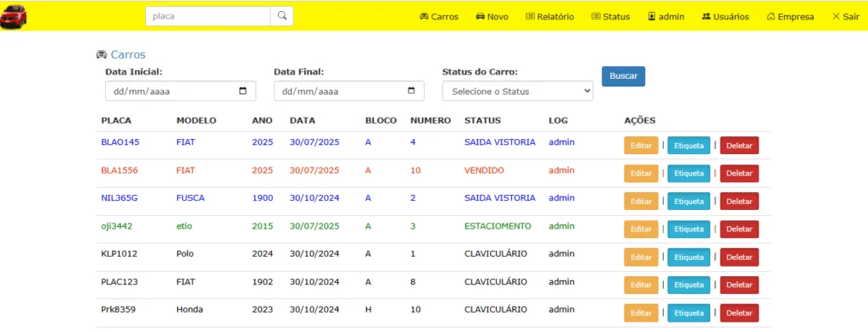This screenshot has height=332, width=868.
Task: Click Editar for plate NIL365G
Action: coord(641,202)
